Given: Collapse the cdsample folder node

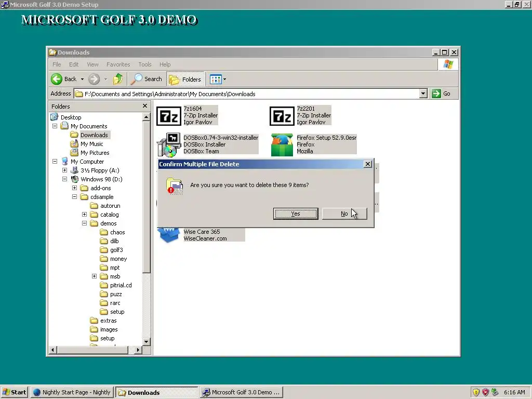Looking at the screenshot, I should coord(74,197).
